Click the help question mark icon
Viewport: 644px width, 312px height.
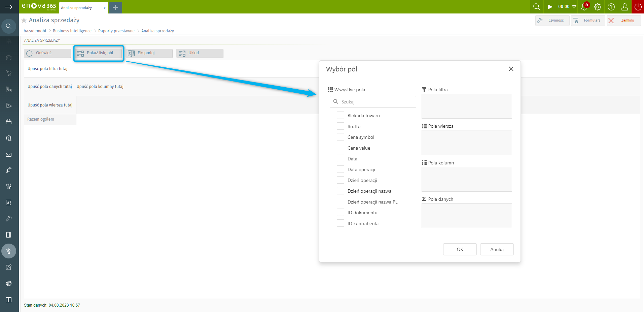coord(611,7)
